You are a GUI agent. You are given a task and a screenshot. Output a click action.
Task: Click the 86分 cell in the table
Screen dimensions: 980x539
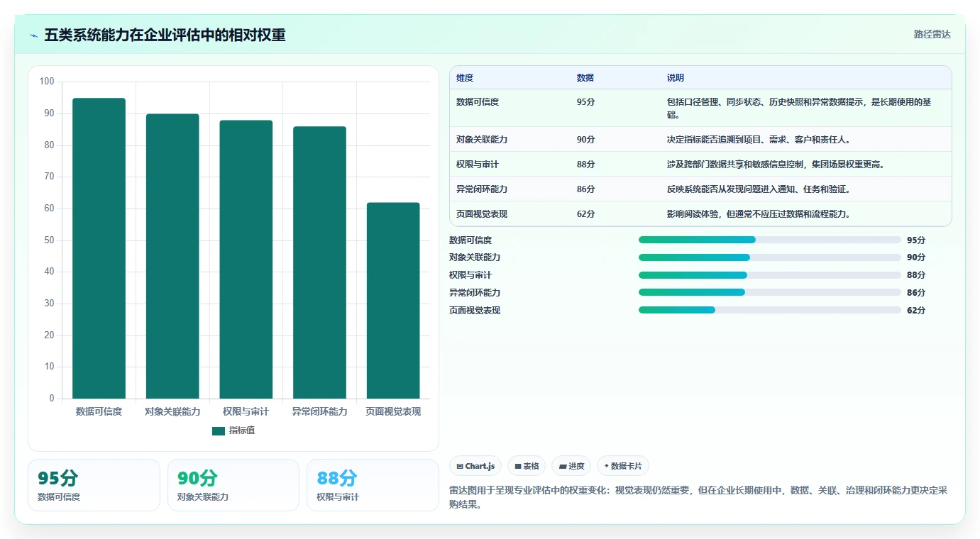tap(585, 189)
